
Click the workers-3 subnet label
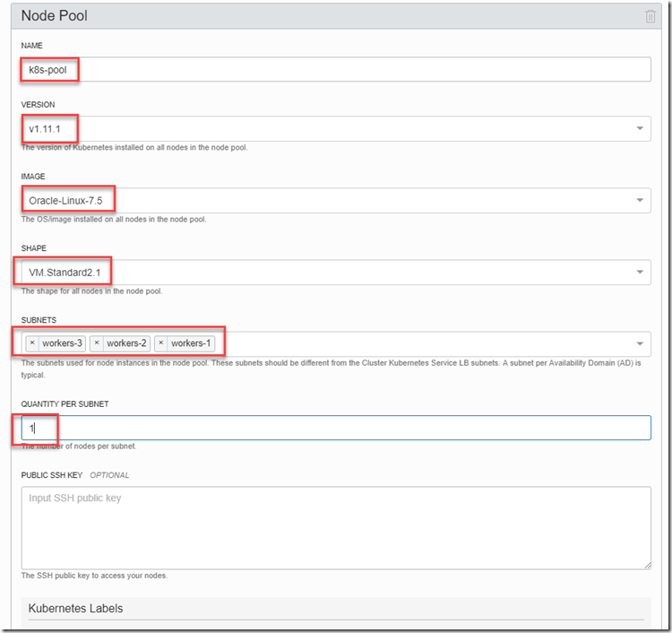(x=62, y=343)
